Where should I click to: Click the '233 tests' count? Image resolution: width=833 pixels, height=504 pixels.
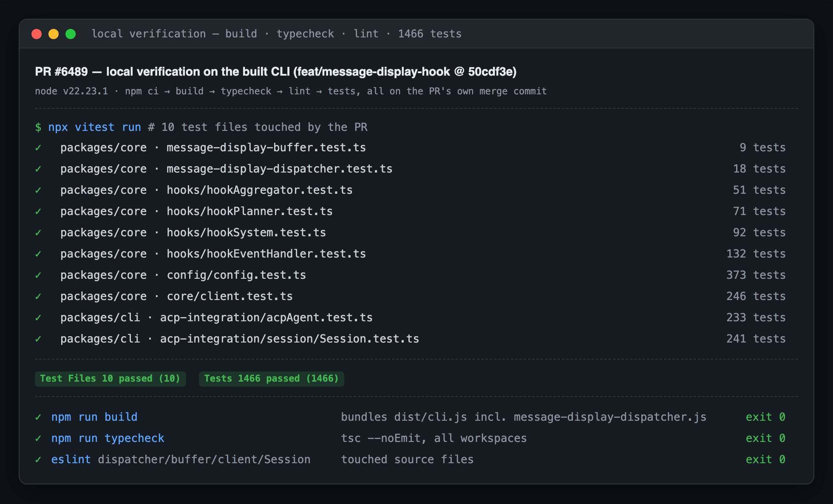[756, 317]
